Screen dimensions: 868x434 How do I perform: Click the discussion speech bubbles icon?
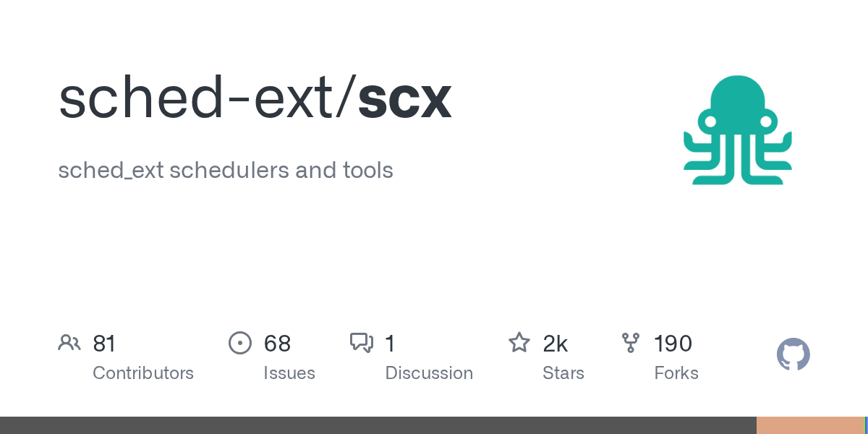(361, 343)
